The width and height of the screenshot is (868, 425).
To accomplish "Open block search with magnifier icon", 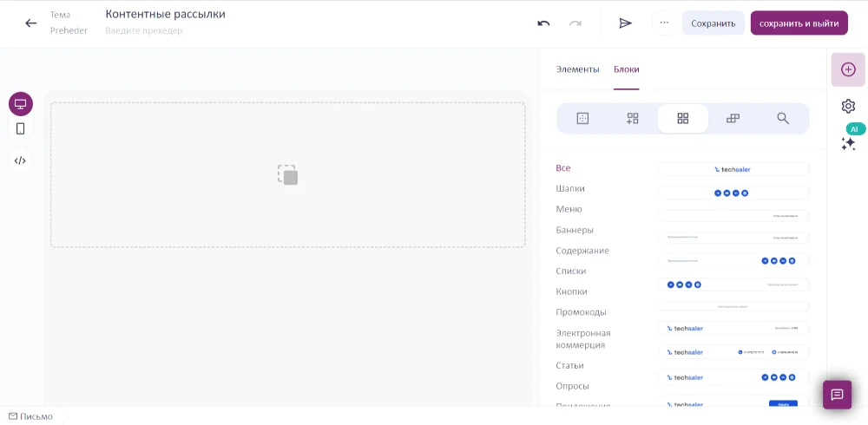I will [783, 118].
